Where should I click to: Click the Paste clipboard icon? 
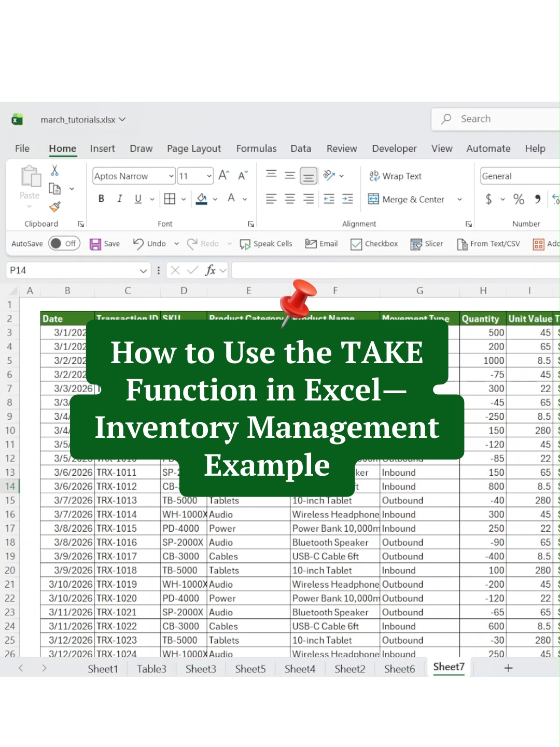[x=30, y=177]
